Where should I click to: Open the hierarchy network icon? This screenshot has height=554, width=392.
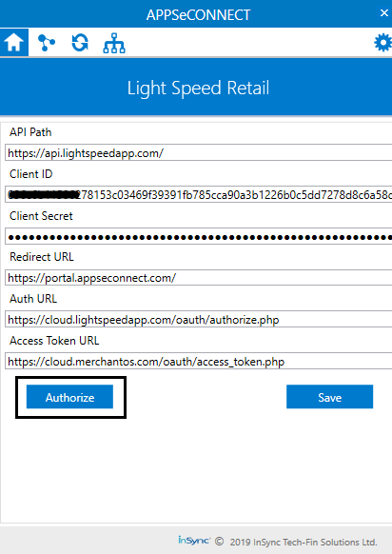coord(114,43)
